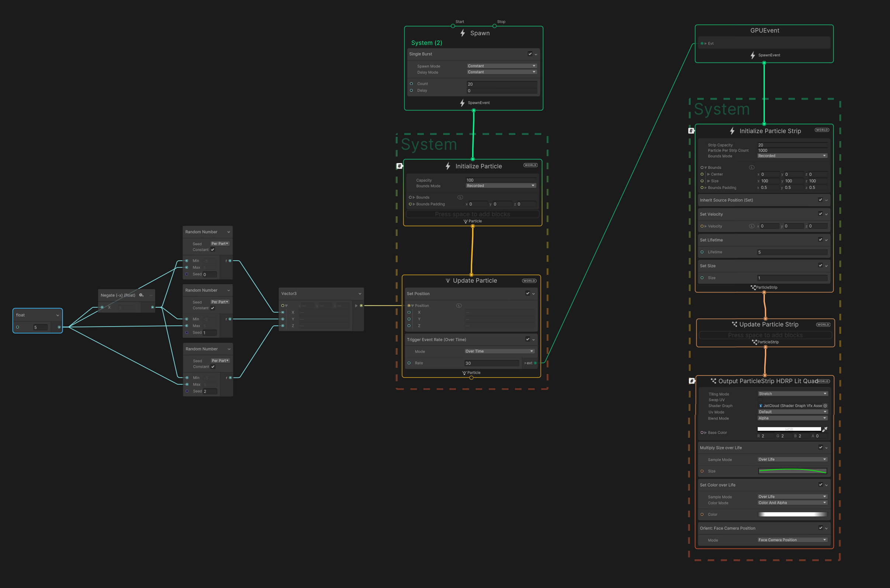Toggle the Single Burst checkbox in Spawn

click(x=530, y=53)
